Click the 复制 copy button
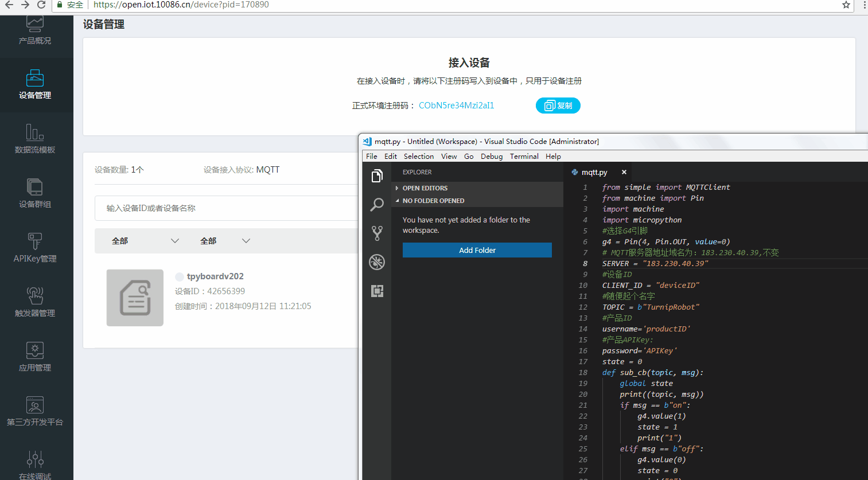Image resolution: width=868 pixels, height=480 pixels. click(558, 106)
